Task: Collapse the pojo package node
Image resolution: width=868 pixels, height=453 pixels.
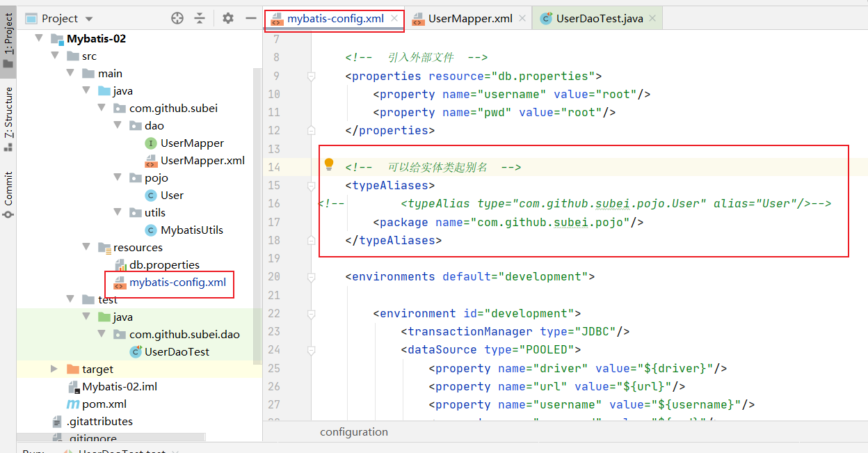Action: coord(118,177)
